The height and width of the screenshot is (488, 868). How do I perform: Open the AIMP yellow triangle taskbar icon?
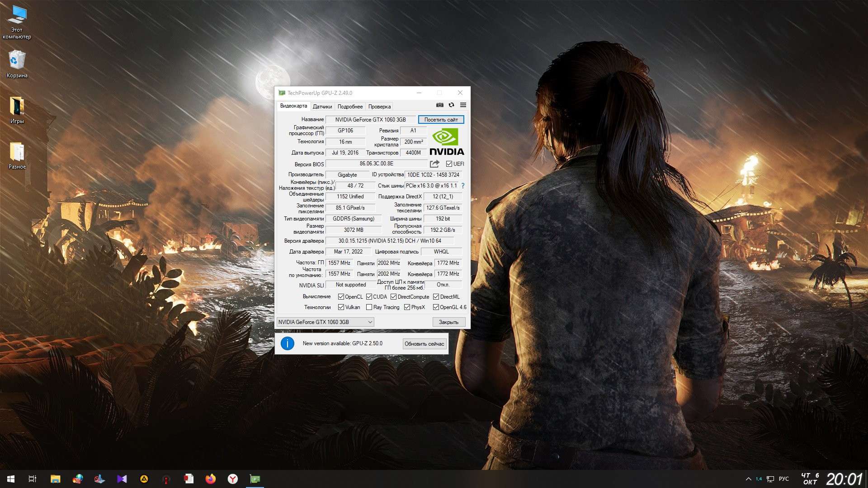tap(144, 479)
